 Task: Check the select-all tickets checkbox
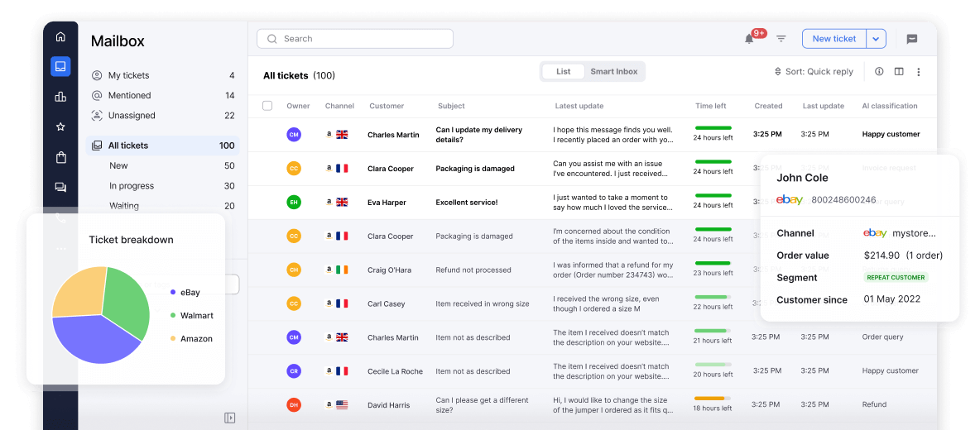click(x=267, y=106)
